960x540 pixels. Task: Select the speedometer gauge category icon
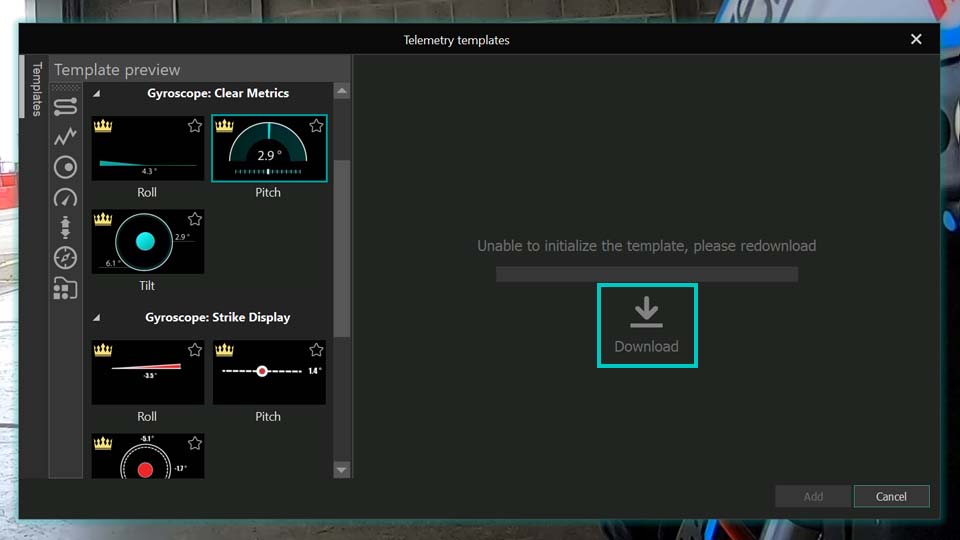click(x=65, y=197)
